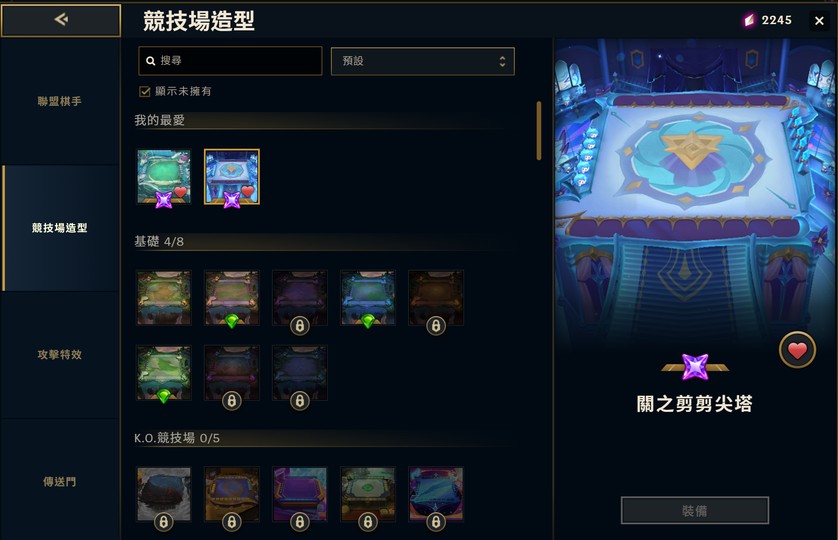Open the 攻擊特效 tab
Screen dimensions: 838x540
point(59,354)
